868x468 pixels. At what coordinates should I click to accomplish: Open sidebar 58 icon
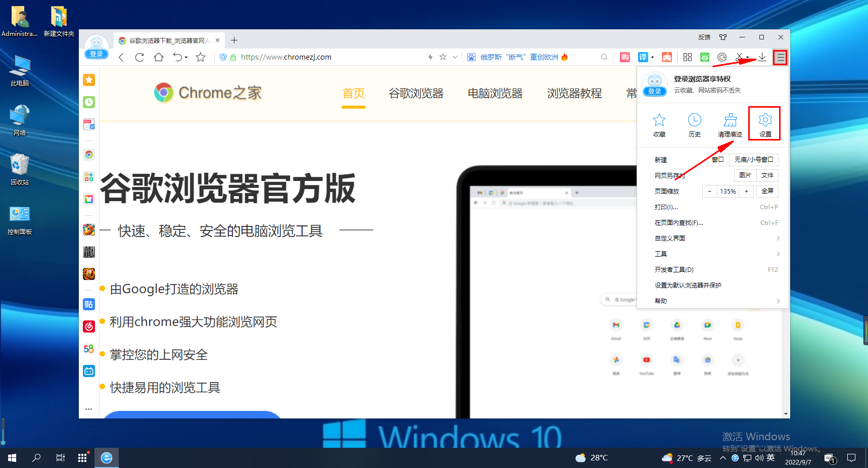[89, 349]
